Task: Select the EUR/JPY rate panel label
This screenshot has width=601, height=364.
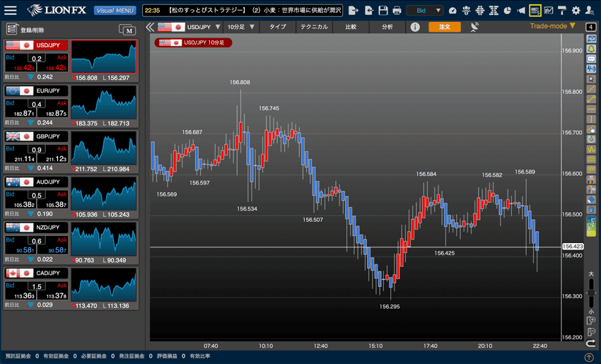Action: [x=36, y=90]
